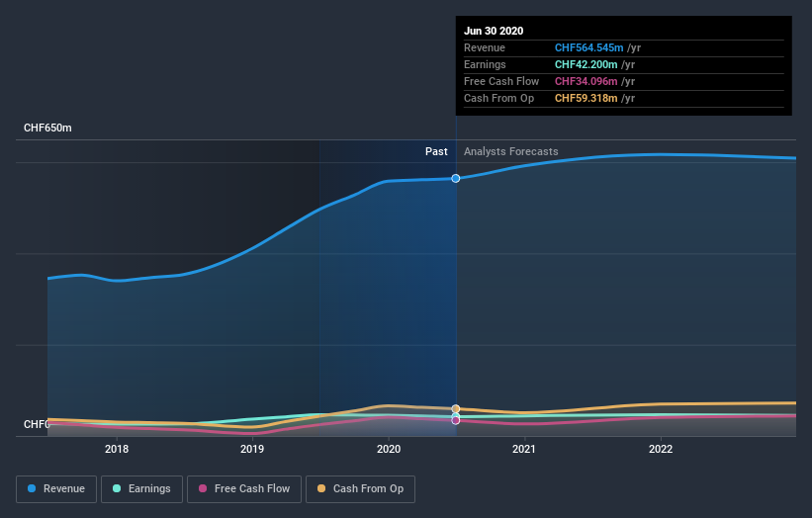Click the blue Revenue data point marker
The height and width of the screenshot is (518, 812).
(x=456, y=179)
